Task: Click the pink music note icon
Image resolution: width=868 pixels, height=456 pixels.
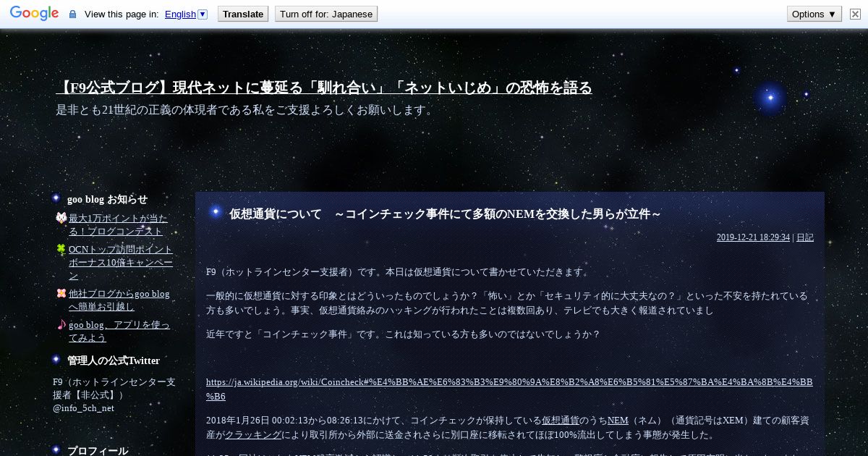Action: [61, 325]
